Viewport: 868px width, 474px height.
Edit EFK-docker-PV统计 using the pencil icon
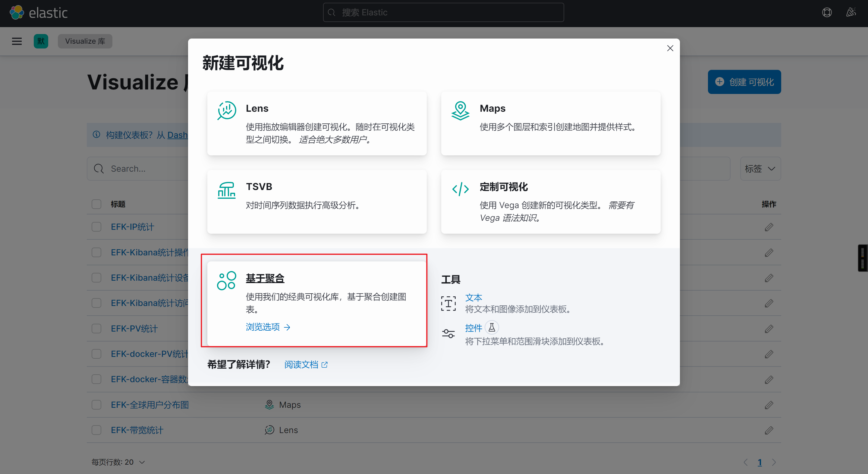[769, 354]
